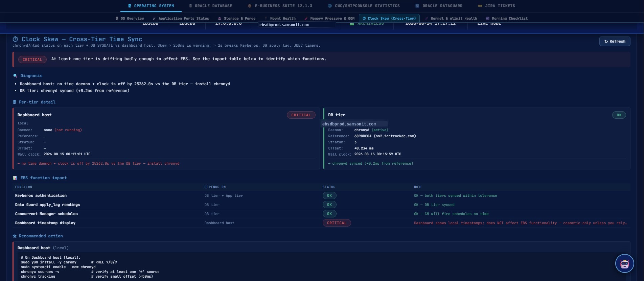Click the Kerberos authentication row

point(321,195)
